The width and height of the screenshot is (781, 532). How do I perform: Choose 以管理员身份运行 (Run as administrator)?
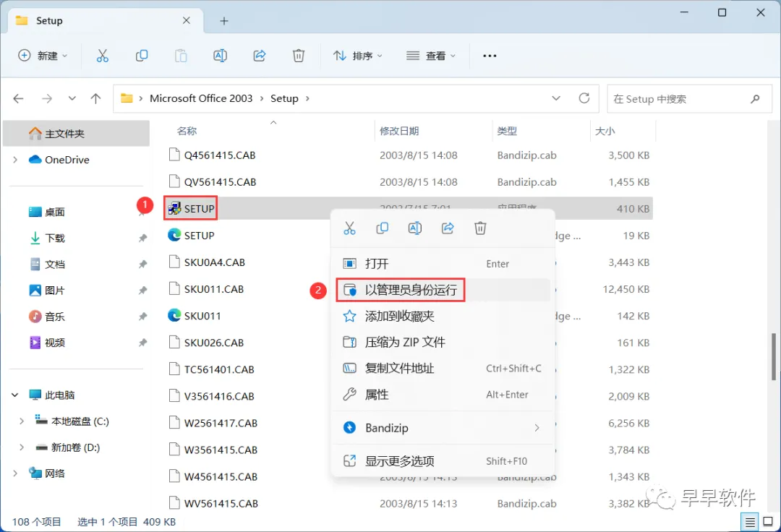(x=443, y=290)
